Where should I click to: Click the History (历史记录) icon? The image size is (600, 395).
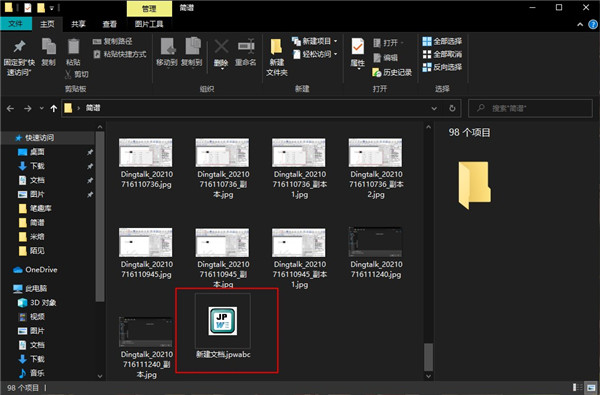[377, 72]
